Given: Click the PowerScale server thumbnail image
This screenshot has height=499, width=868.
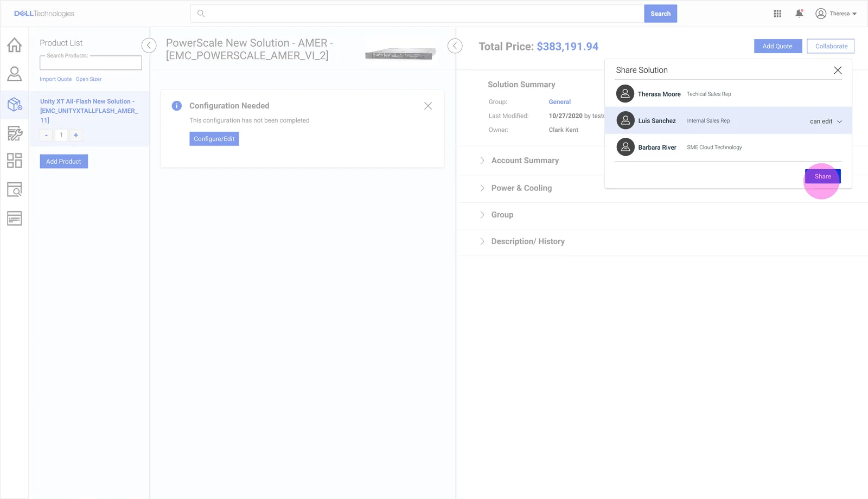Looking at the screenshot, I should tap(400, 54).
